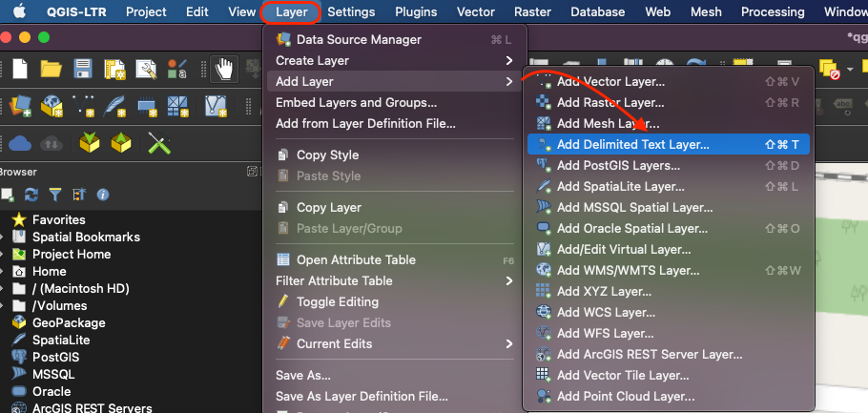Expand the Current Edits submenu arrow

(508, 343)
